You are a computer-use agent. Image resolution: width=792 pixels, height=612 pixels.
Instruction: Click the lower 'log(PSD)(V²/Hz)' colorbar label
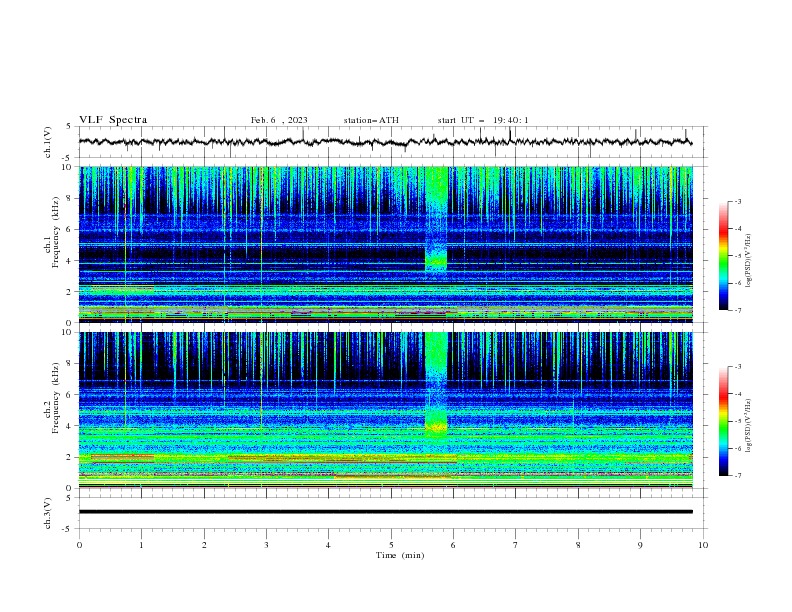pyautogui.click(x=749, y=426)
